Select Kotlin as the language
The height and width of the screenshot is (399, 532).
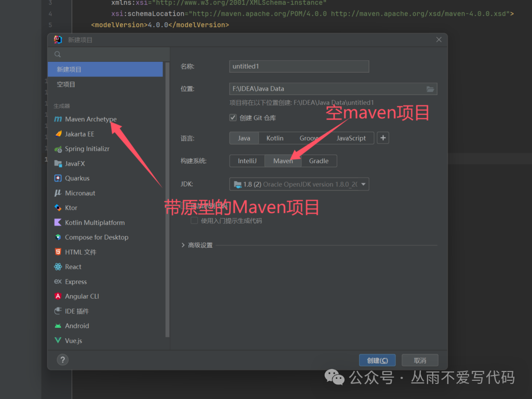click(x=275, y=138)
